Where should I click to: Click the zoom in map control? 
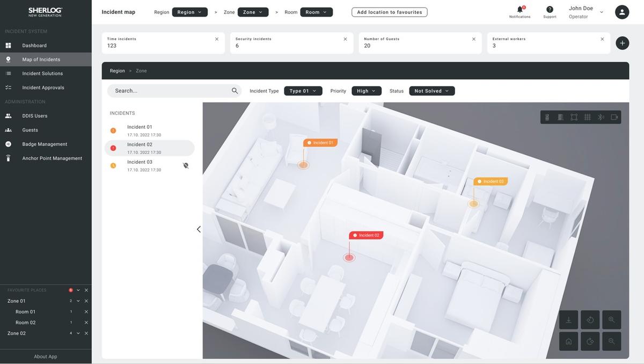(x=611, y=320)
